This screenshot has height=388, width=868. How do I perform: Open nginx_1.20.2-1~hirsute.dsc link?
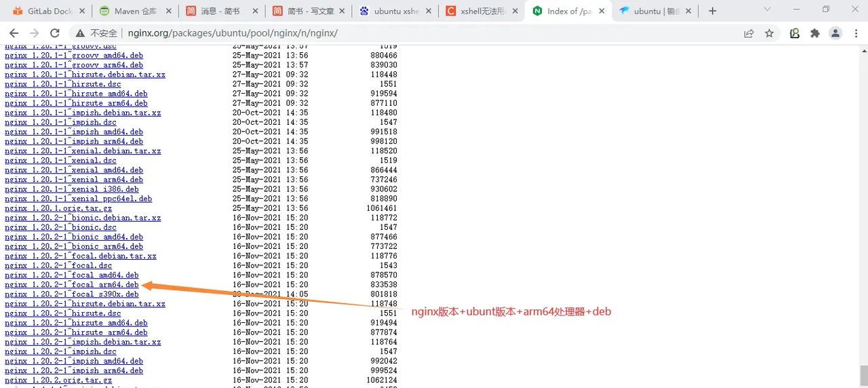pos(63,313)
